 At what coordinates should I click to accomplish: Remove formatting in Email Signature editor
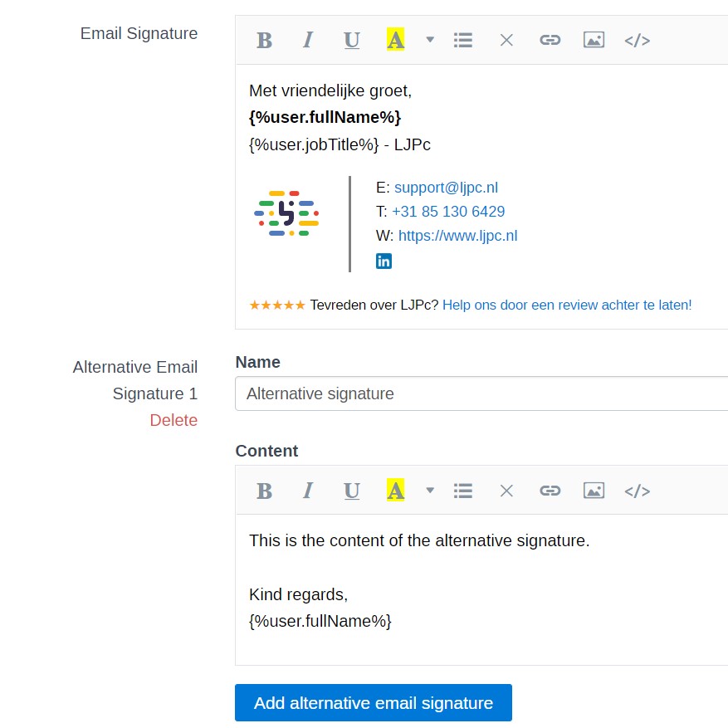[x=506, y=40]
